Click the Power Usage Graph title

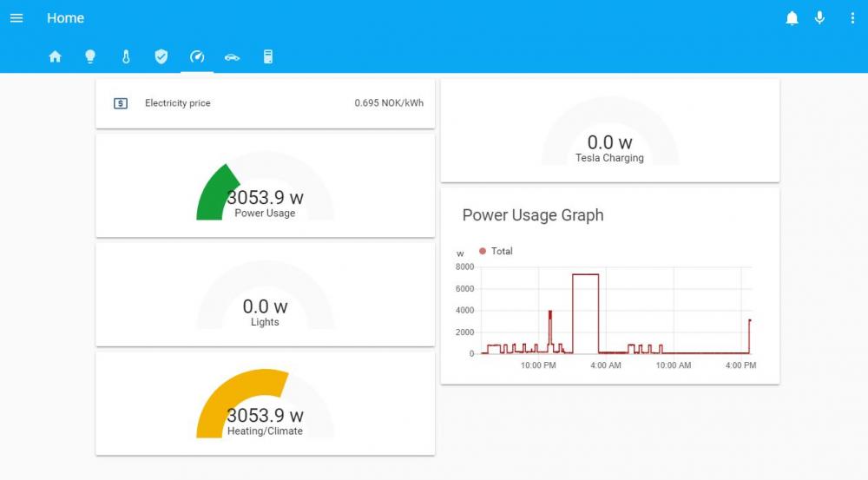(533, 215)
